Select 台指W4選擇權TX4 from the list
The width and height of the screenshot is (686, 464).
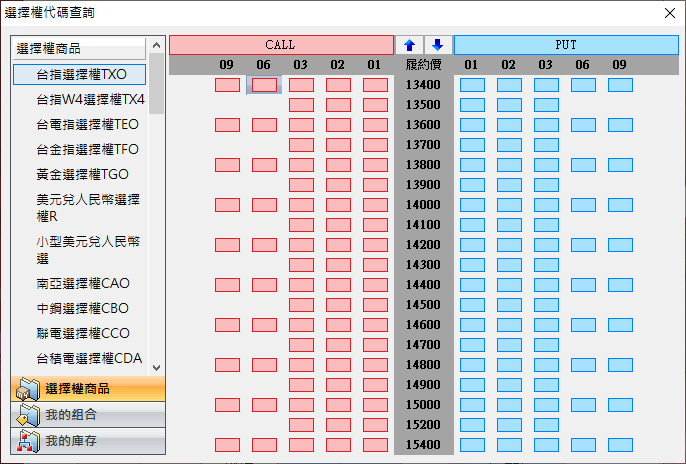(90, 99)
